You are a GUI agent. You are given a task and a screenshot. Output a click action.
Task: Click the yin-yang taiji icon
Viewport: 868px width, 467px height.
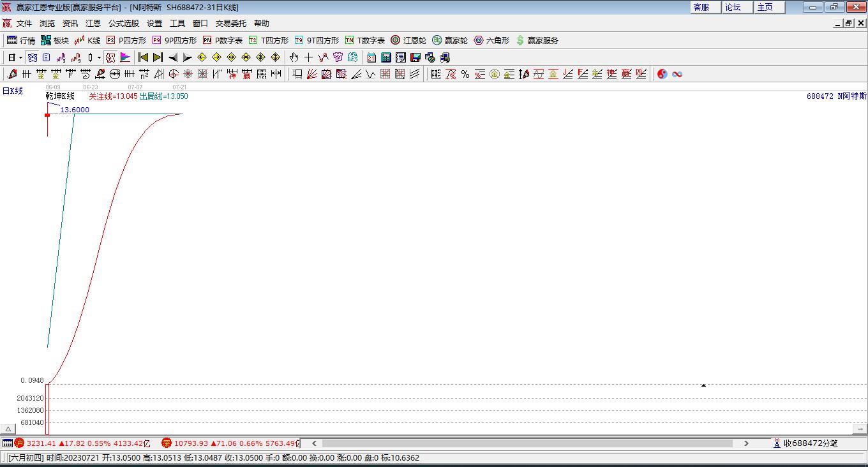point(662,74)
